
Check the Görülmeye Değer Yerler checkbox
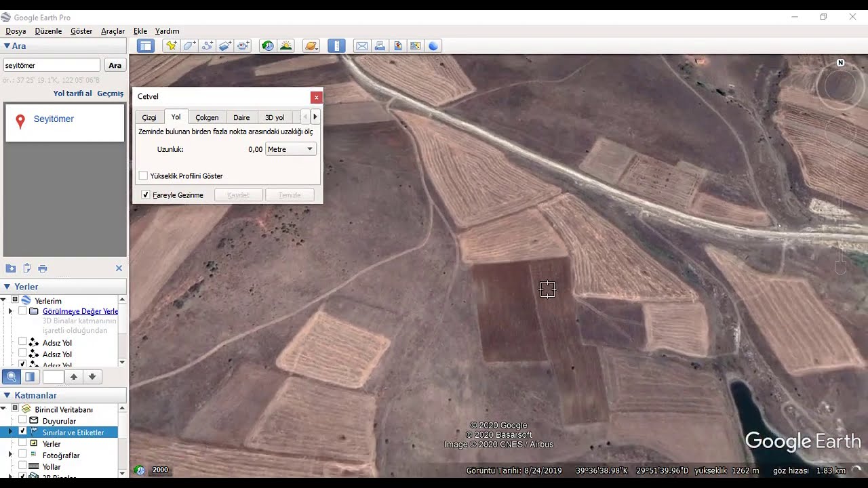tap(23, 311)
